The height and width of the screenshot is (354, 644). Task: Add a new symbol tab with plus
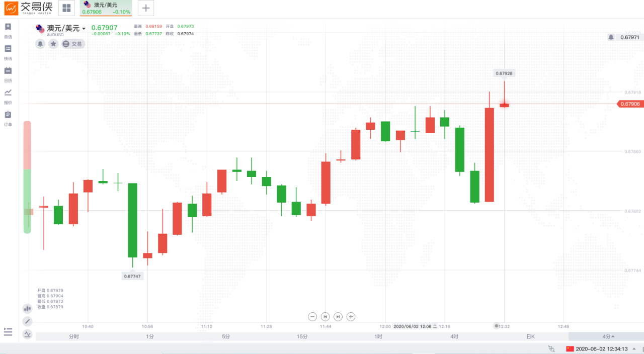pos(146,8)
